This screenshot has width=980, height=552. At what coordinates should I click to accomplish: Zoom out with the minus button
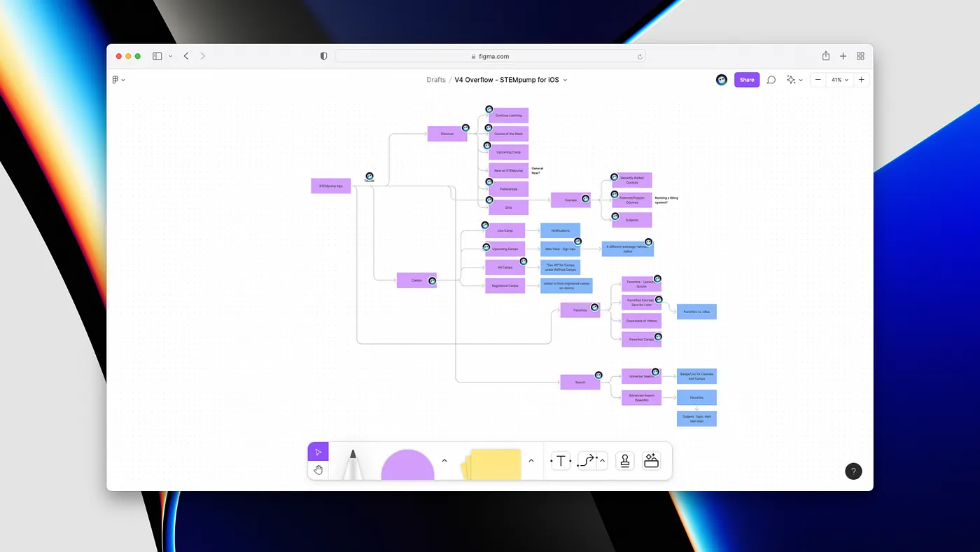[818, 80]
